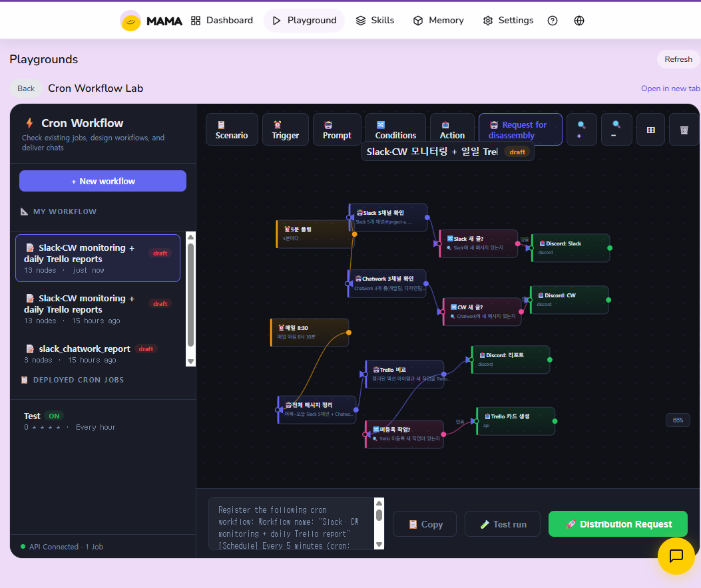Switch to the Dashboard section
Image resolution: width=701 pixels, height=588 pixels.
click(222, 21)
